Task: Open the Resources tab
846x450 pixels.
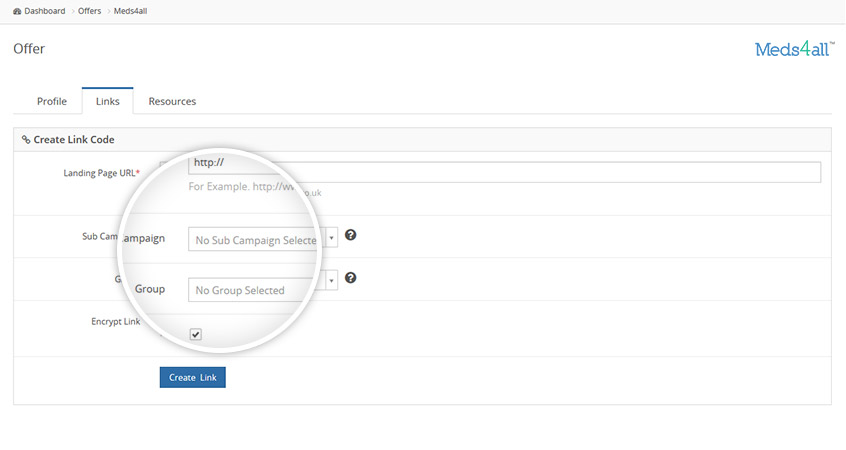Action: (172, 101)
